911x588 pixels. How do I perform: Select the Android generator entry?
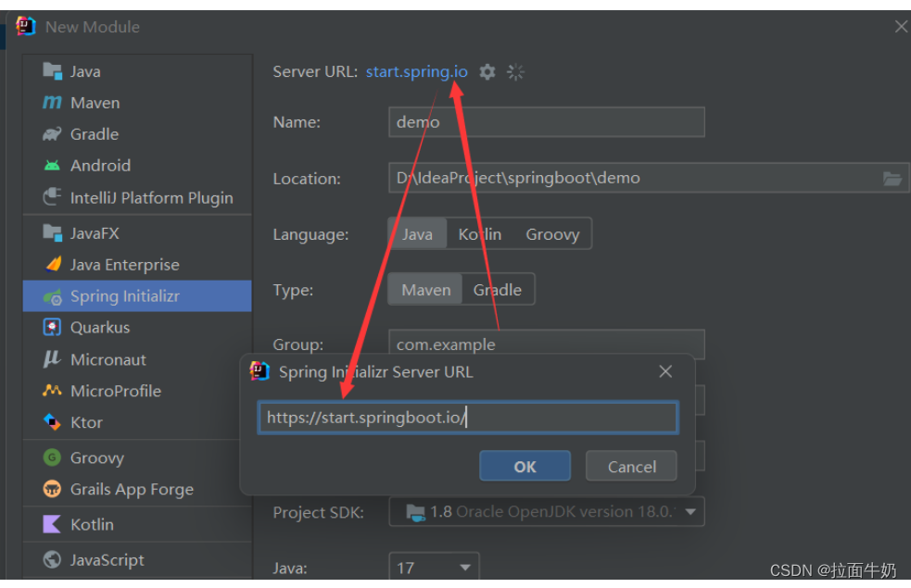click(137, 166)
